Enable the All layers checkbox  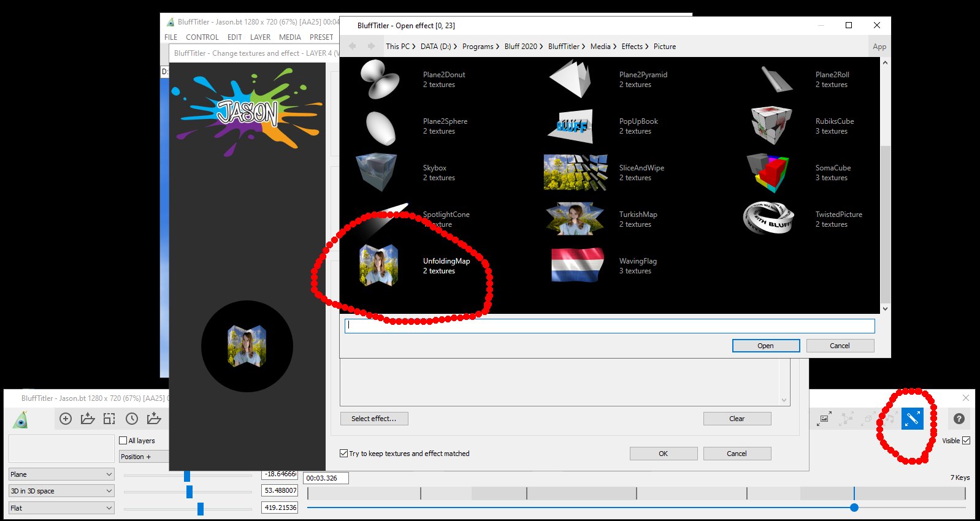click(x=123, y=440)
